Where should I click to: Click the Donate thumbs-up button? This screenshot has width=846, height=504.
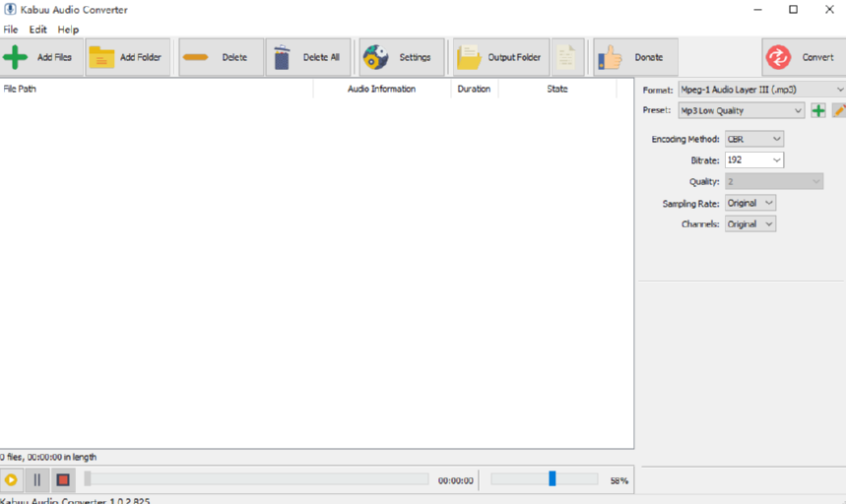click(x=635, y=57)
